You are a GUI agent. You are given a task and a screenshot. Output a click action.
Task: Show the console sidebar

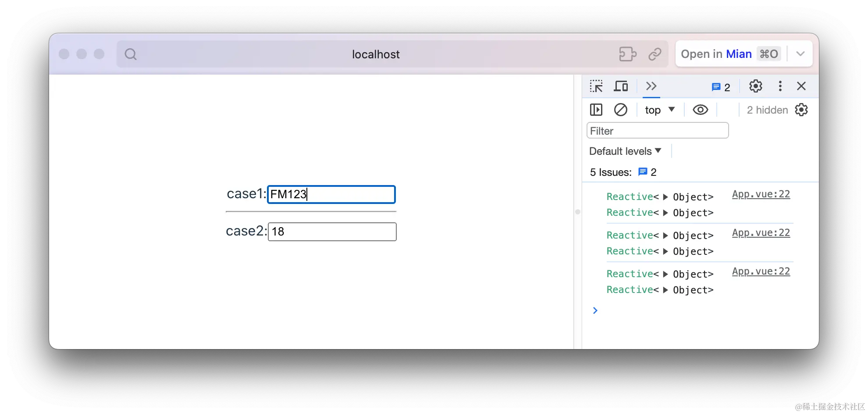[x=596, y=110]
